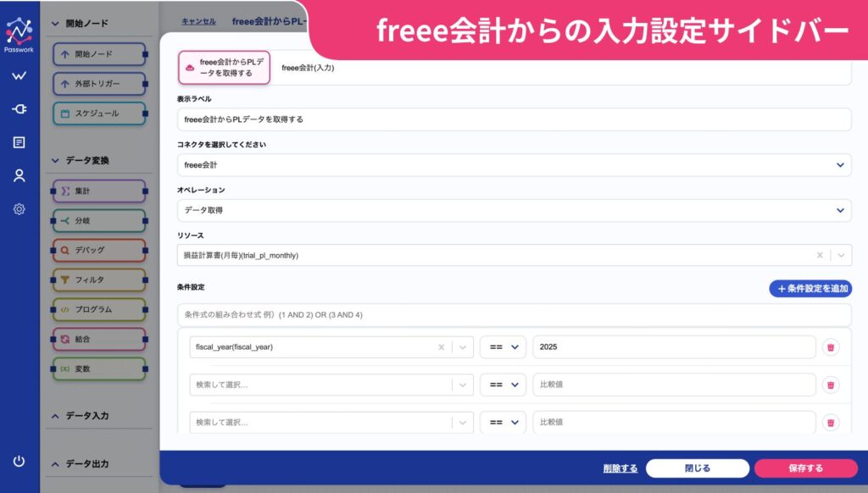Focus the value field containing 2025

pos(674,347)
